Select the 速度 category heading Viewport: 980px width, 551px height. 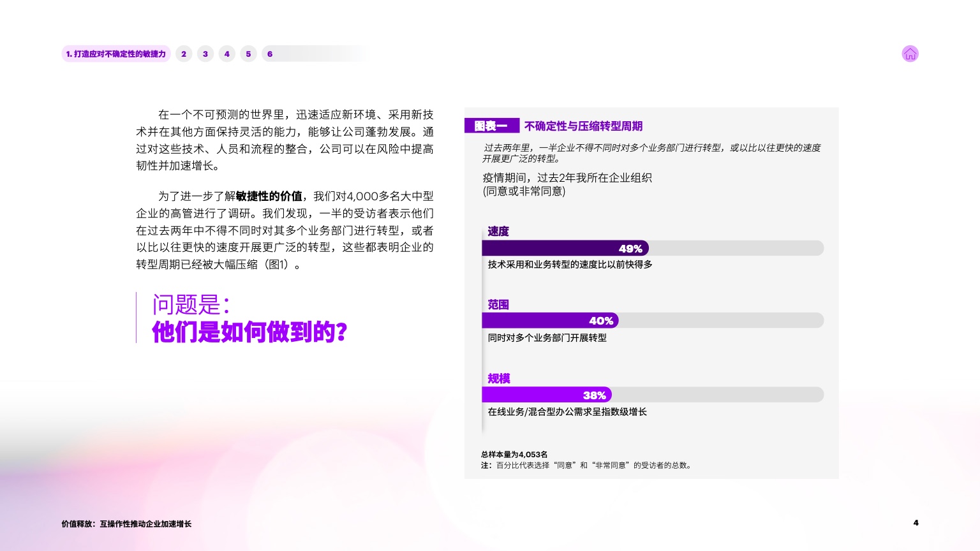pyautogui.click(x=498, y=231)
